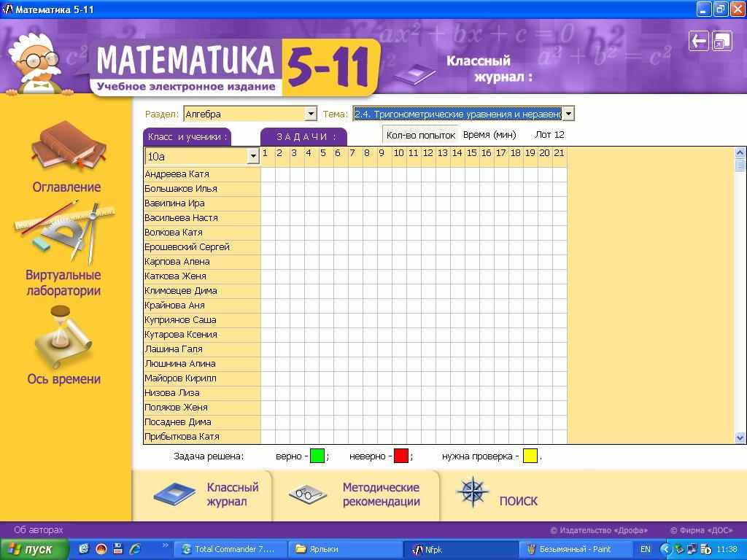The width and height of the screenshot is (747, 560).
Task: Open Виртуальные лаборатории drawing tools icon
Action: [x=65, y=233]
